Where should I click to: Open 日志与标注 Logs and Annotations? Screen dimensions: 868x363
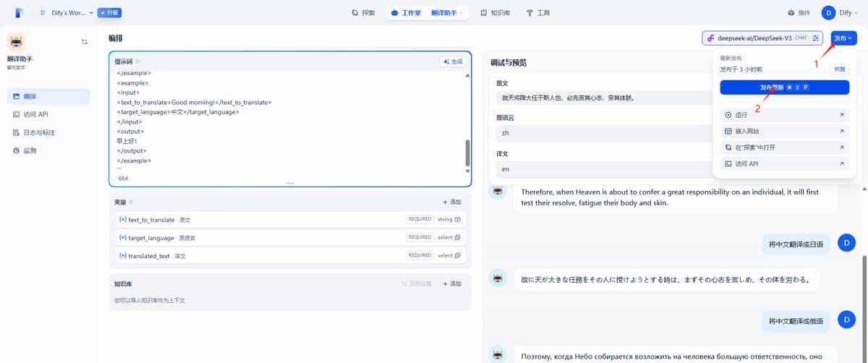click(48, 133)
